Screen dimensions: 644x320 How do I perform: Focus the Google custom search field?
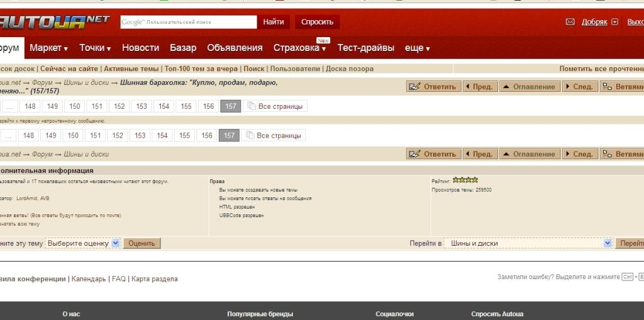coord(189,22)
